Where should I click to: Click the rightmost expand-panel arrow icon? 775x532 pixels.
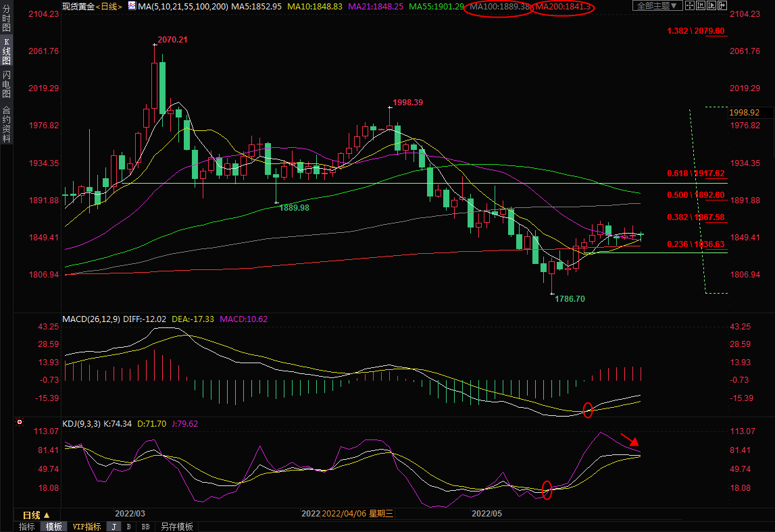722,5
